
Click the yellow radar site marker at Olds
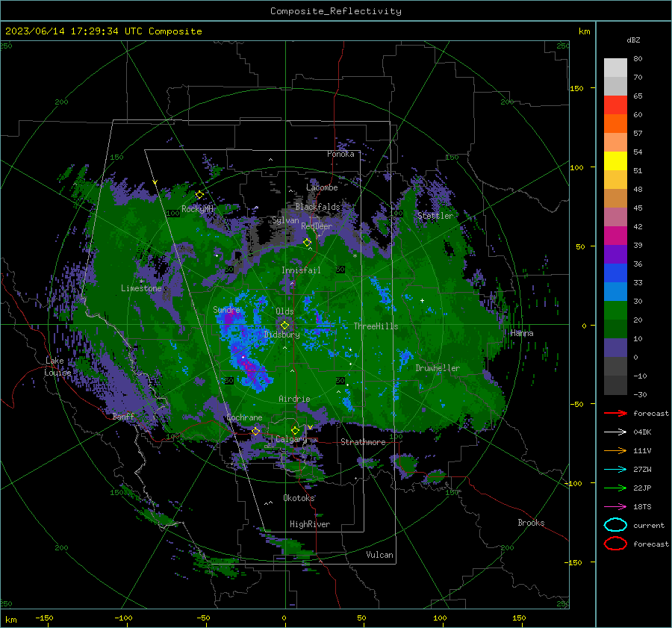tap(284, 326)
